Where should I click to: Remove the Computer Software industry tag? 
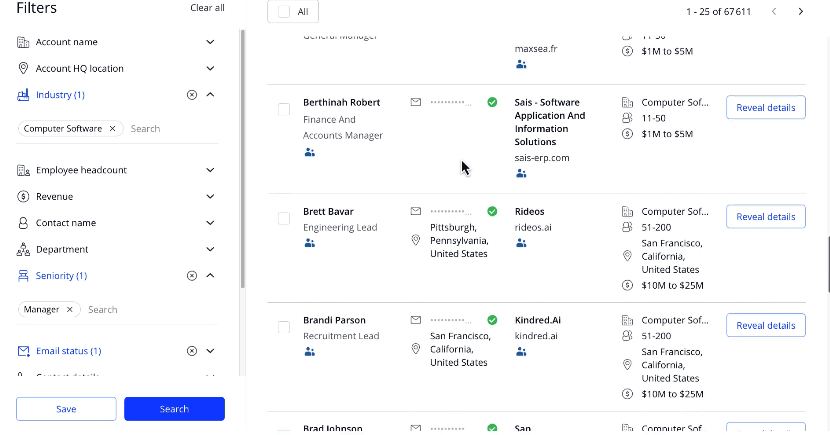(x=112, y=129)
